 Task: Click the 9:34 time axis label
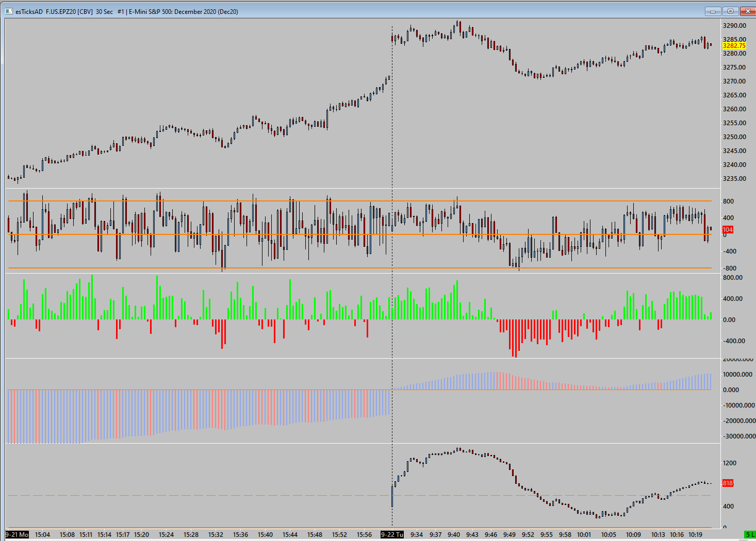[x=417, y=535]
